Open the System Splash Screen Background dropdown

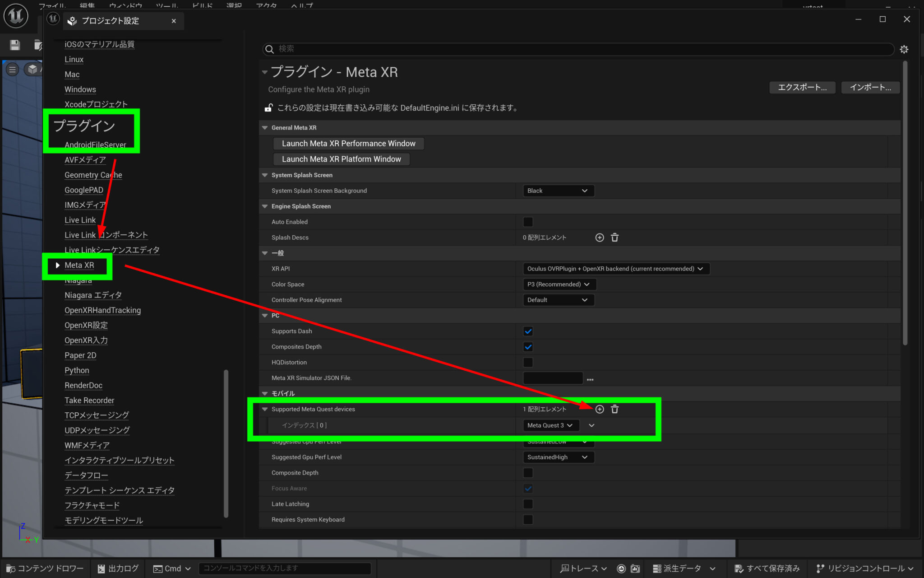[558, 190]
